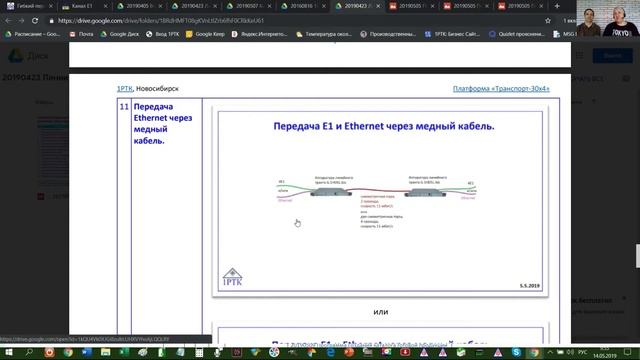Open the Windows notification center
The width and height of the screenshot is (640, 360).
[627, 352]
